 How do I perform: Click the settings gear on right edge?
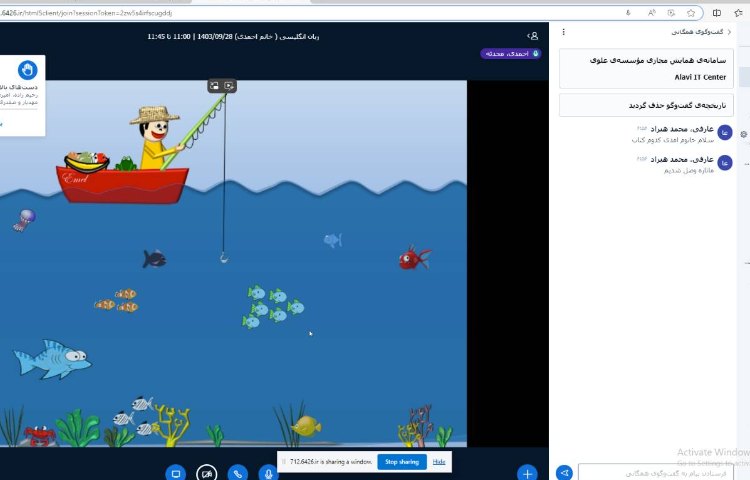(x=743, y=133)
